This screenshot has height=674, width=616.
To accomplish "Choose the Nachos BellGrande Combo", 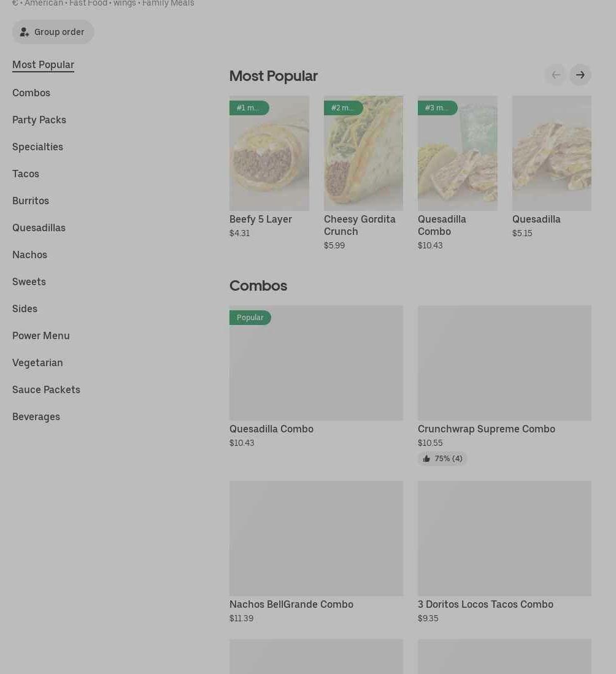I will (316, 538).
